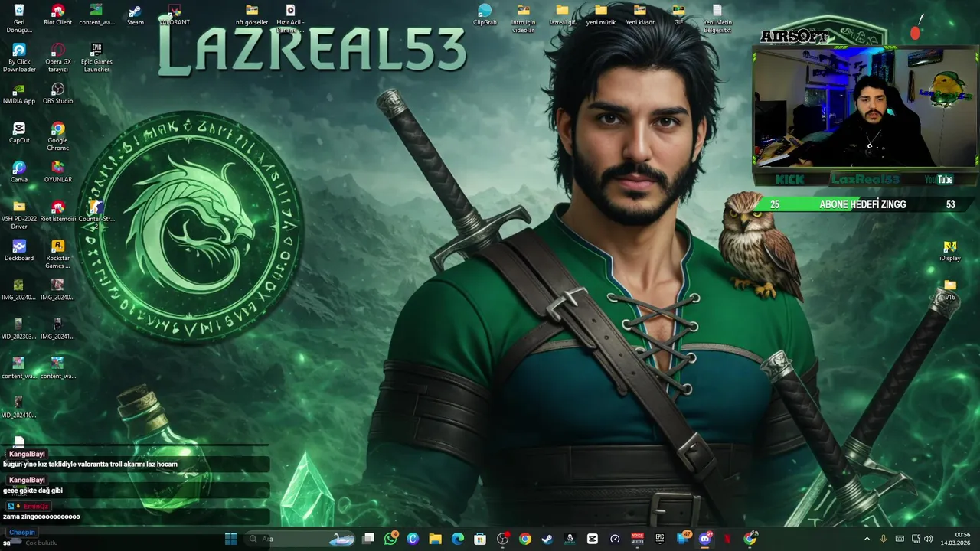The image size is (980, 551).
Task: Select the Rockstar Games desktop shortcut
Action: (57, 254)
